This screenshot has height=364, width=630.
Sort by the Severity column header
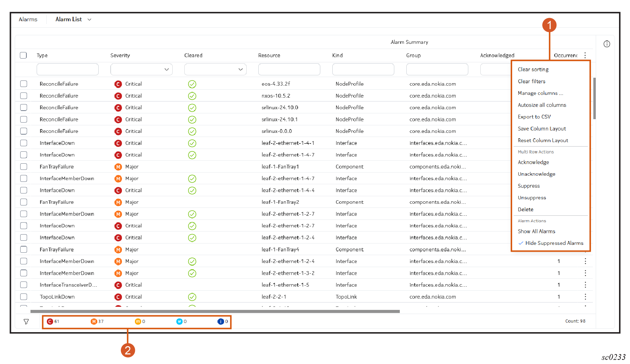tap(120, 55)
